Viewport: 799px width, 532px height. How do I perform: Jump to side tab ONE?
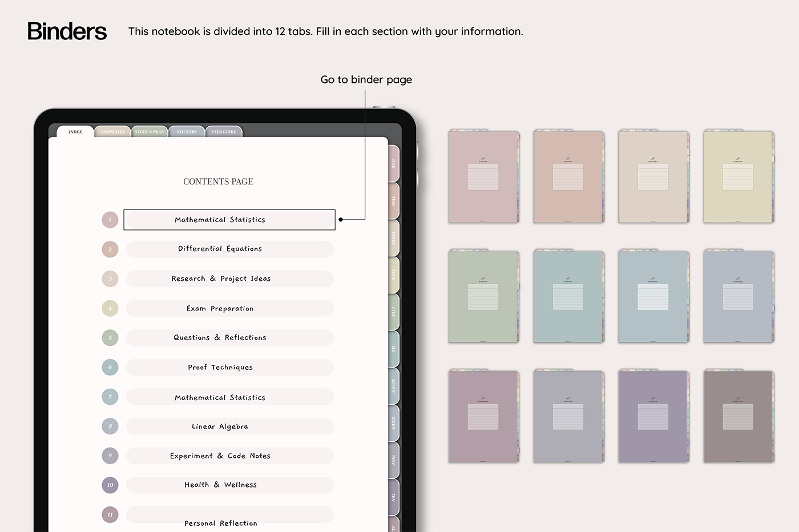[393, 164]
